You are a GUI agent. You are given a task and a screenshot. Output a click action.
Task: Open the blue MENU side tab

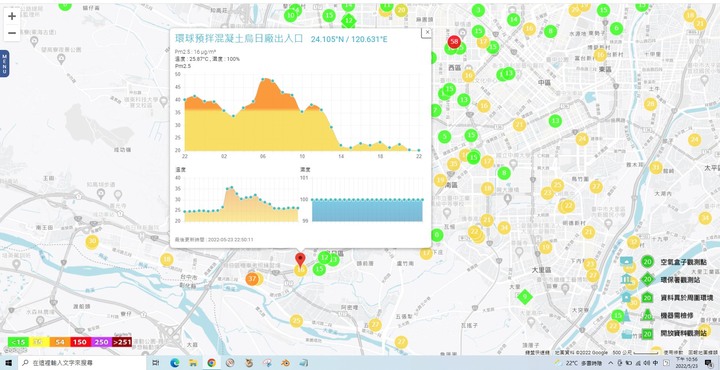[4, 63]
